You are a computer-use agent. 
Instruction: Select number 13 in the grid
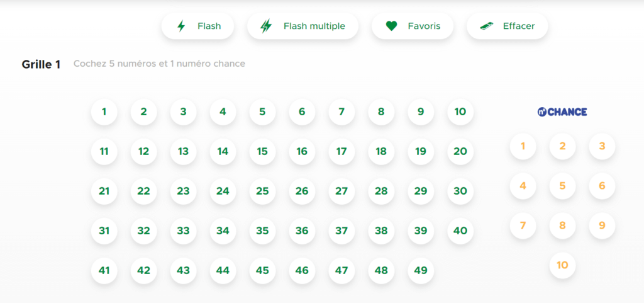183,152
